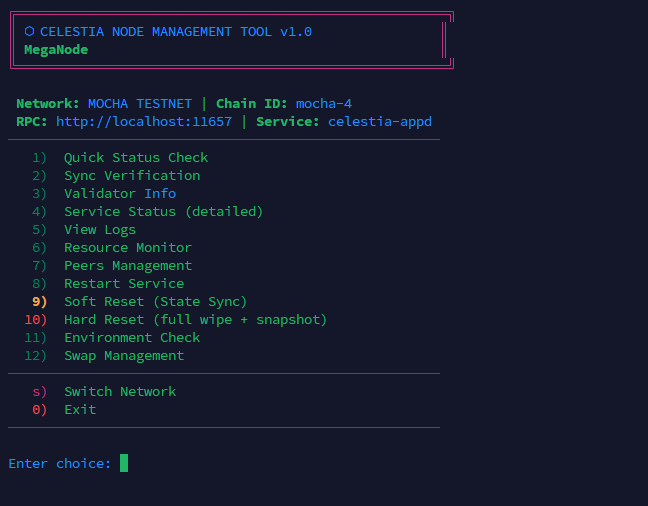Choose the Resource Monitor option
Viewport: 648px width, 506px height.
click(x=112, y=248)
